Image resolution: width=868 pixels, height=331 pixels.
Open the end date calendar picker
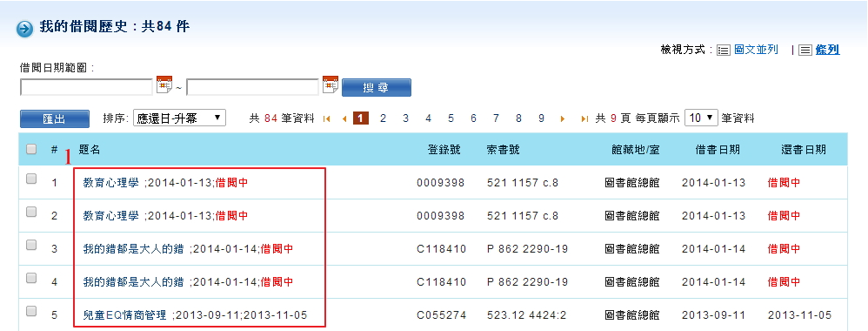point(331,84)
